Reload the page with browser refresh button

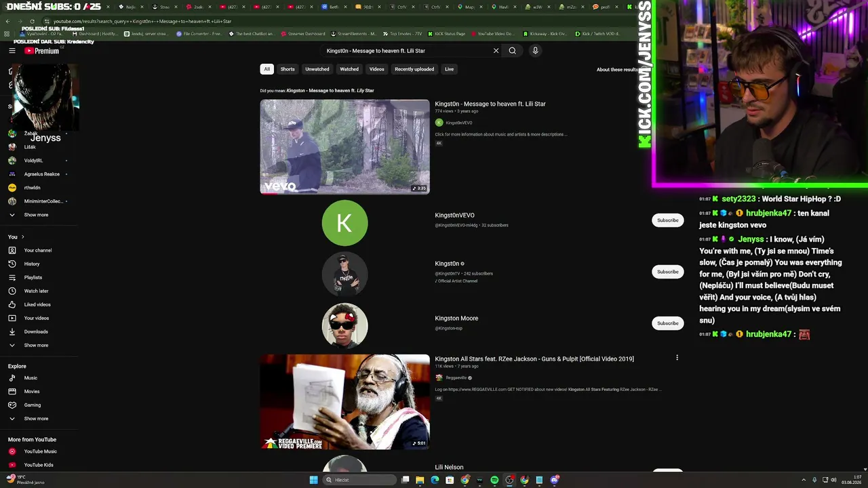click(x=32, y=21)
